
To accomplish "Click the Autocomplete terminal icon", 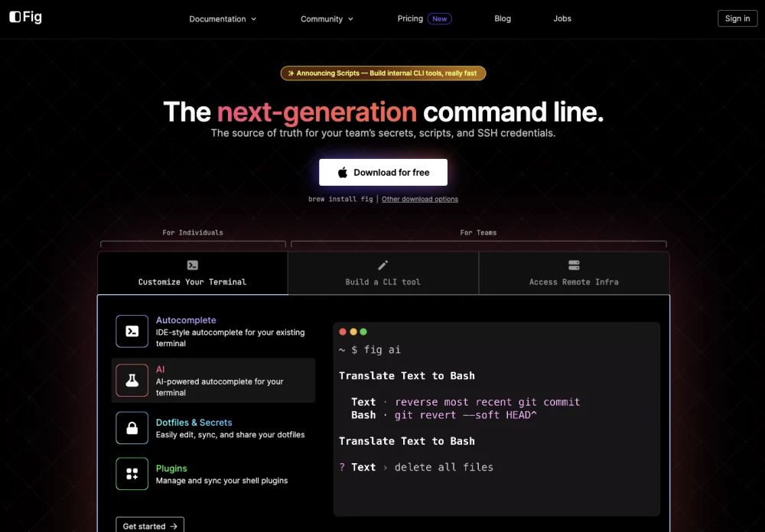I will 132,331.
